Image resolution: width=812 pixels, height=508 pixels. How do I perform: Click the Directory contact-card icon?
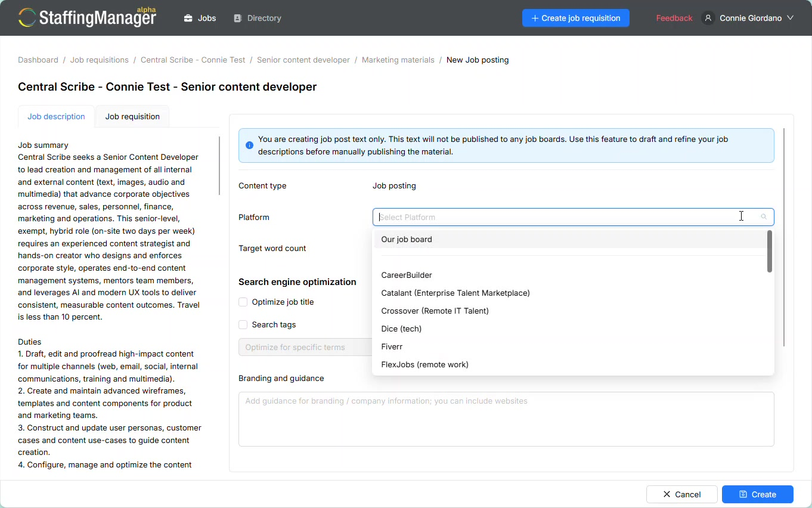[238, 18]
